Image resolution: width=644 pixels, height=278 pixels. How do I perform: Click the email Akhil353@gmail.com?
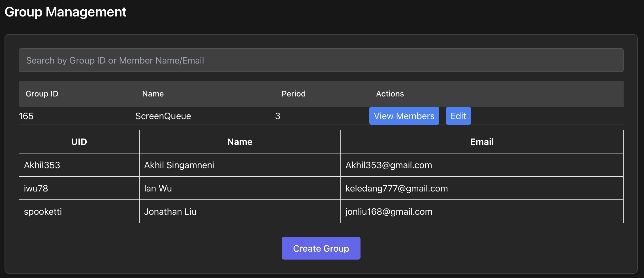[x=389, y=165]
